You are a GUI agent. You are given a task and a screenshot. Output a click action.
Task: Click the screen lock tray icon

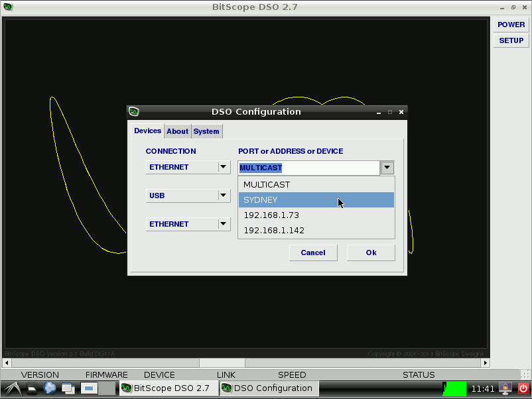(x=505, y=388)
